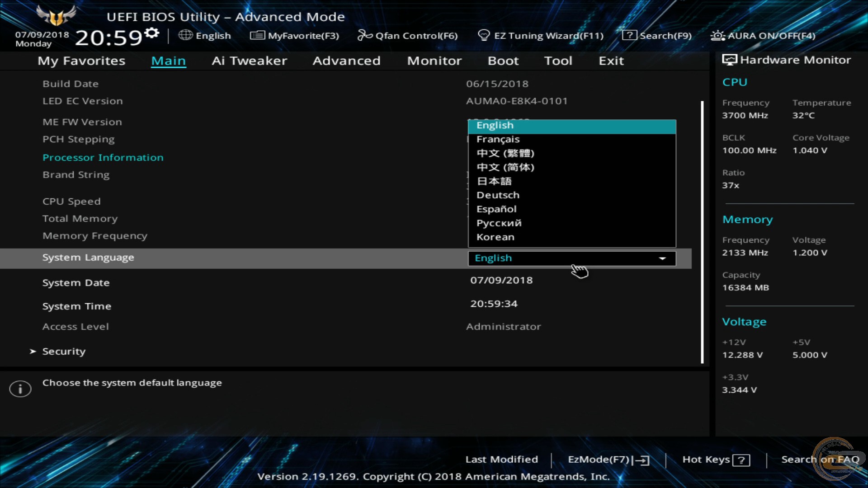Viewport: 868px width, 488px height.
Task: Toggle AURA ON/OFF(F4) lighting
Action: 763,36
